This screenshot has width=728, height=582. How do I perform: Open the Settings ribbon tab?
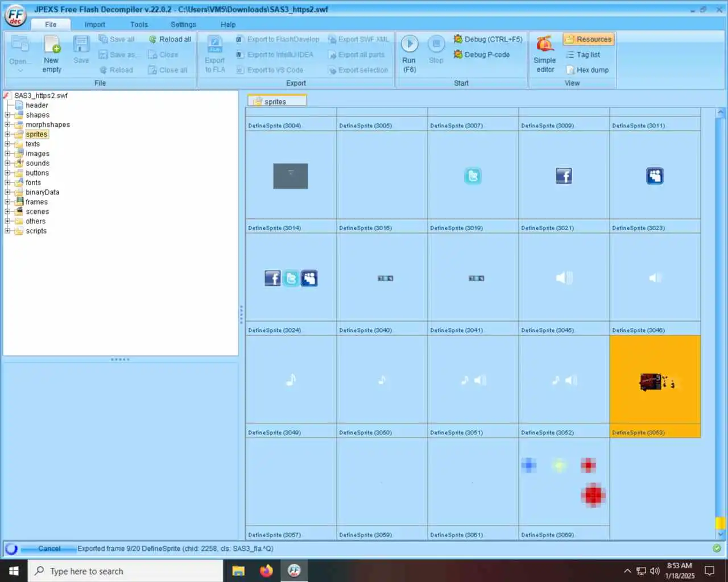183,24
